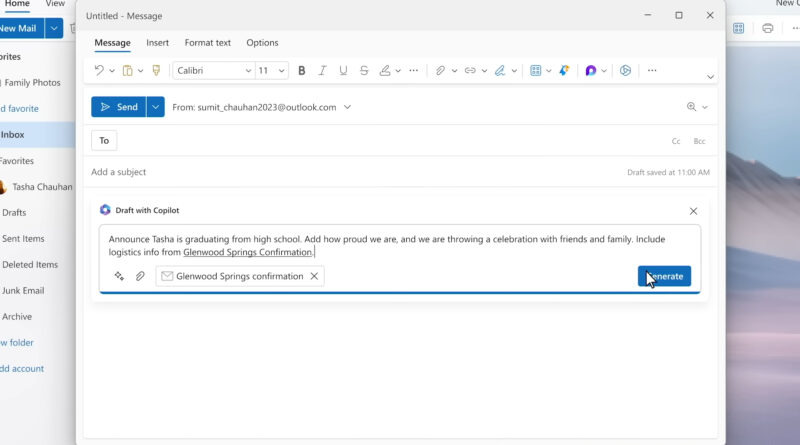Click the Undo icon in the toolbar
Viewport: 800px width, 445px height.
pyautogui.click(x=99, y=70)
